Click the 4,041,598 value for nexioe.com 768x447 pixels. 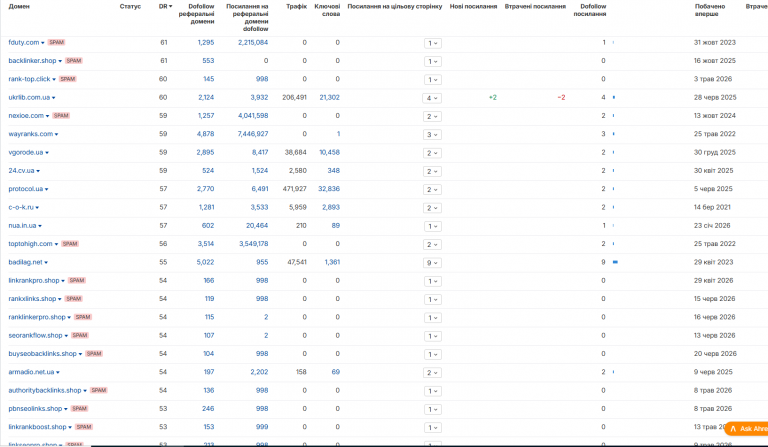tap(253, 116)
